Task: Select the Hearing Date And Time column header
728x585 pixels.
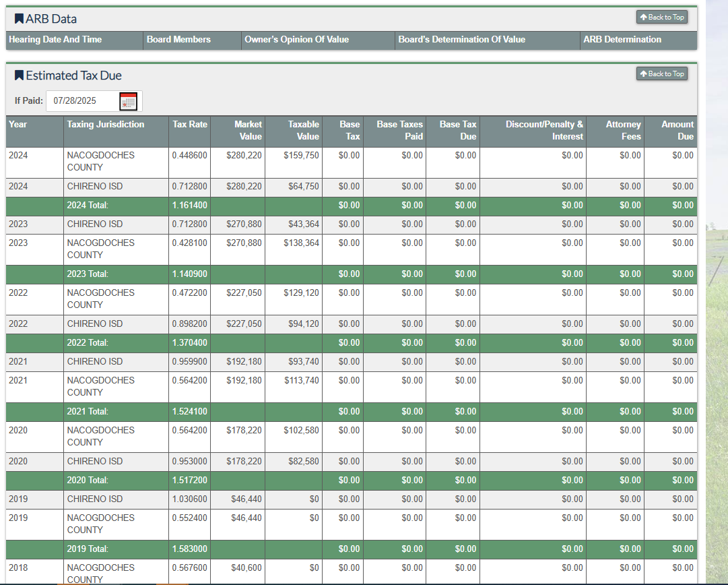Action: (55, 40)
